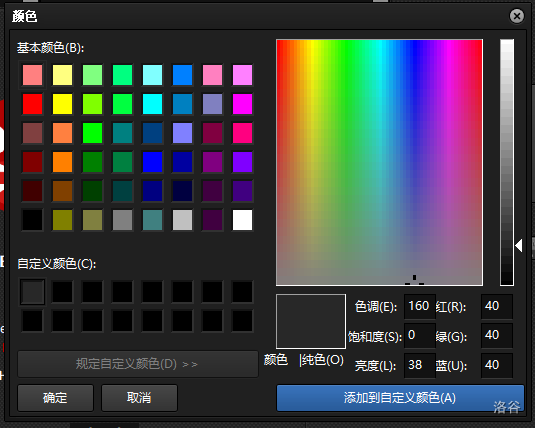535x428 pixels.
Task: Pick the pure yellow basic color swatch
Action: click(x=62, y=104)
